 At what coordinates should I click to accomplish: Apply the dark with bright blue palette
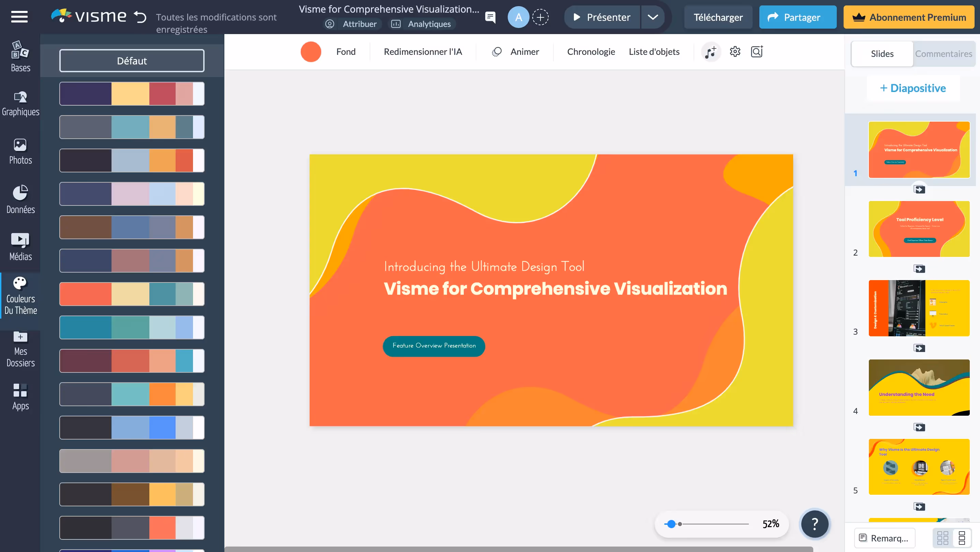point(132,428)
